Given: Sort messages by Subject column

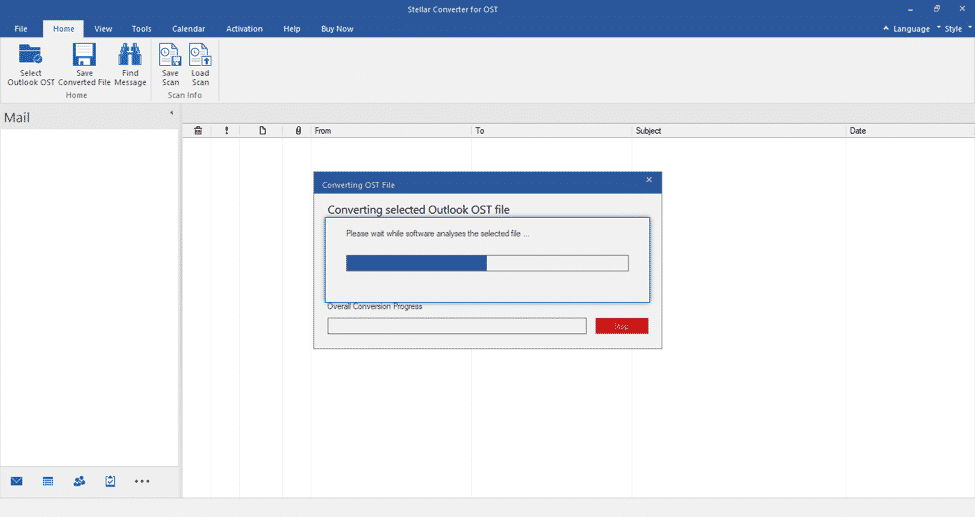Looking at the screenshot, I should coord(739,131).
